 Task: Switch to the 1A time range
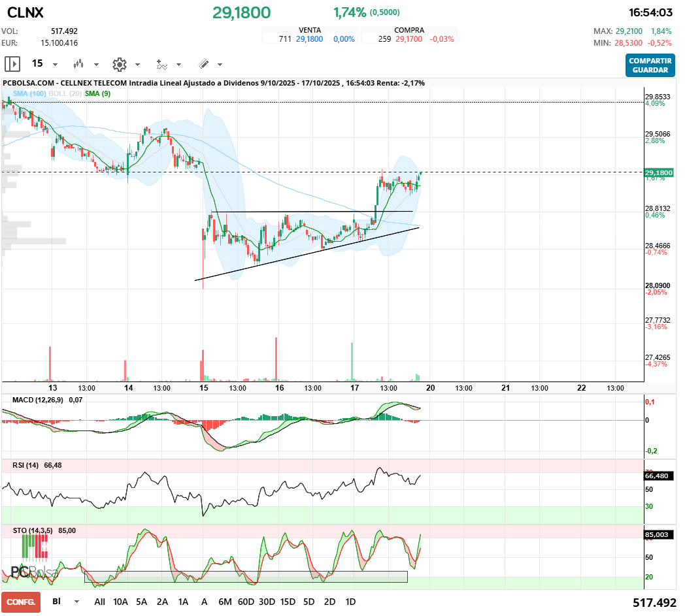(183, 602)
